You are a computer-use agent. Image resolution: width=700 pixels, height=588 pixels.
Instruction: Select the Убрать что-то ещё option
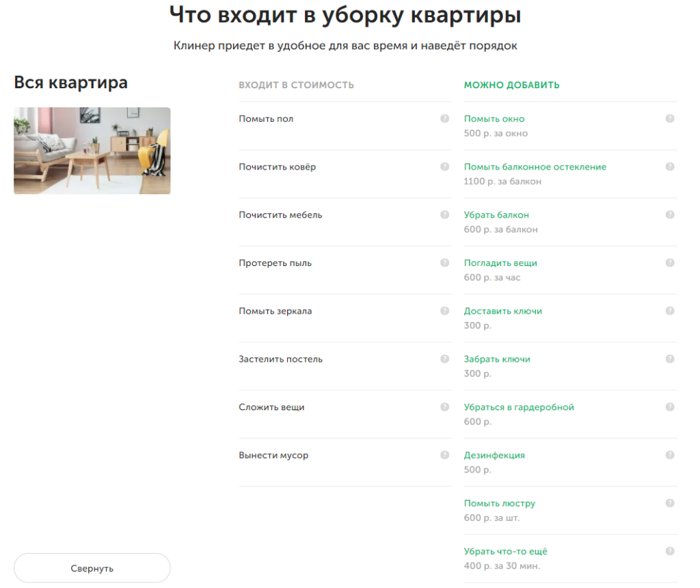[x=505, y=552]
